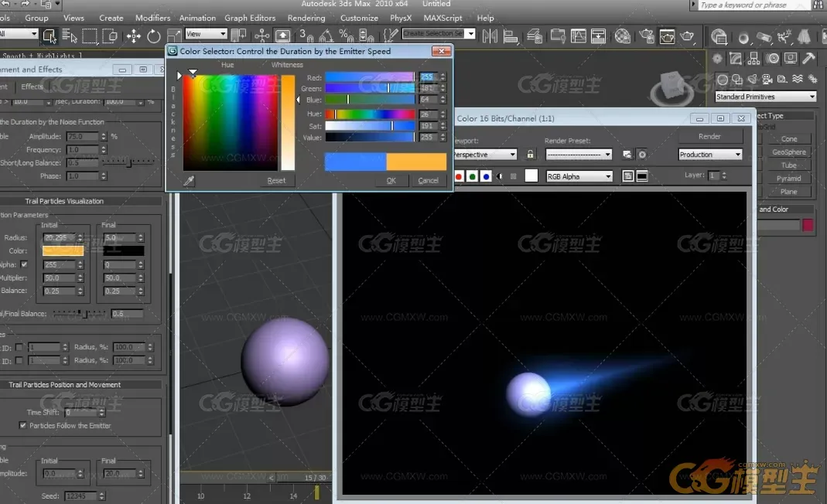827x504 pixels.
Task: Open Render Setup dialog
Action: [647, 36]
